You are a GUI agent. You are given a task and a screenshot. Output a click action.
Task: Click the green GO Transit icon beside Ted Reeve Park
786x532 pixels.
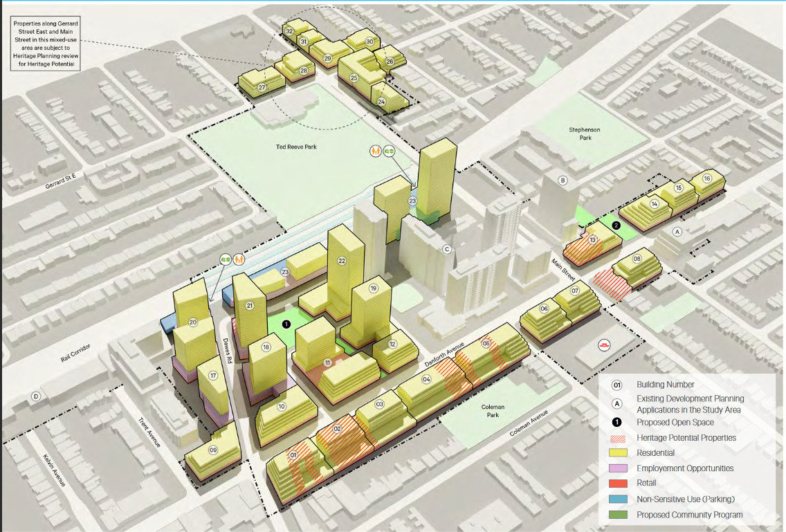[389, 149]
